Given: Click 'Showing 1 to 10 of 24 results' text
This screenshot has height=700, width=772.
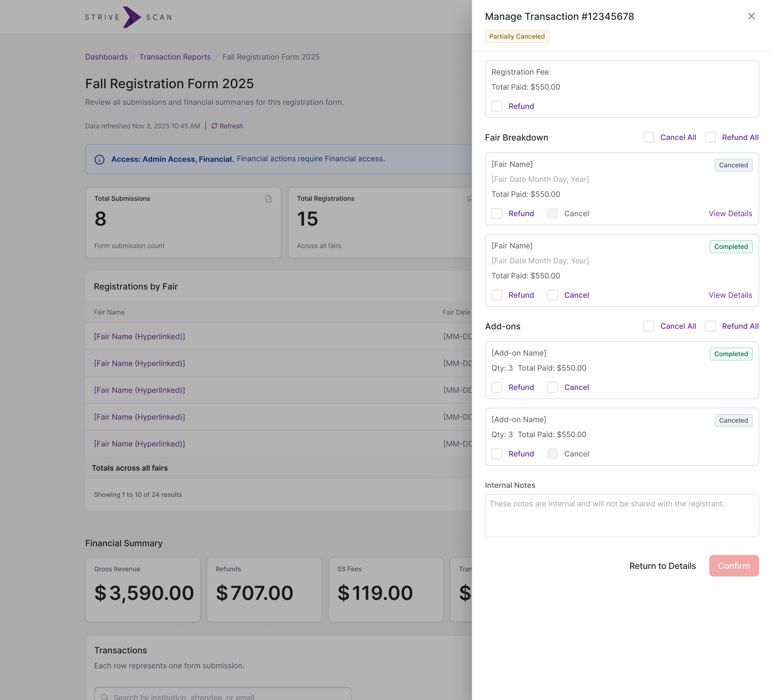Looking at the screenshot, I should coord(138,495).
